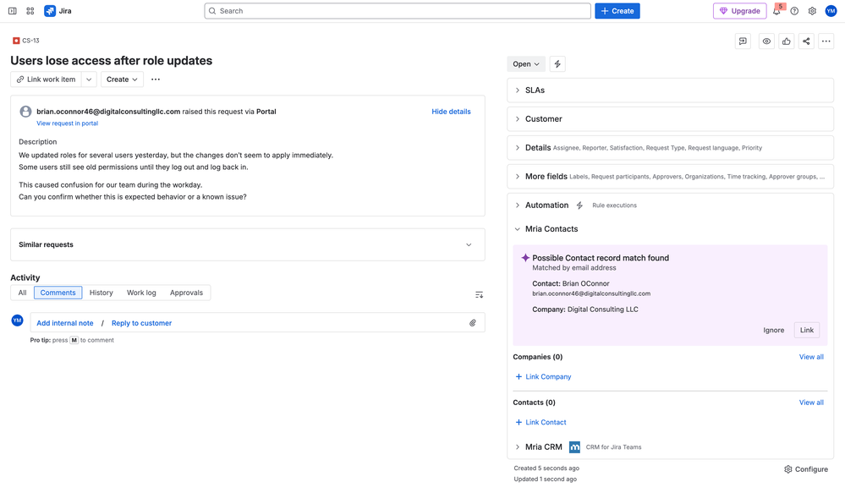Click the help question mark icon
The image size is (845, 504).
click(794, 11)
